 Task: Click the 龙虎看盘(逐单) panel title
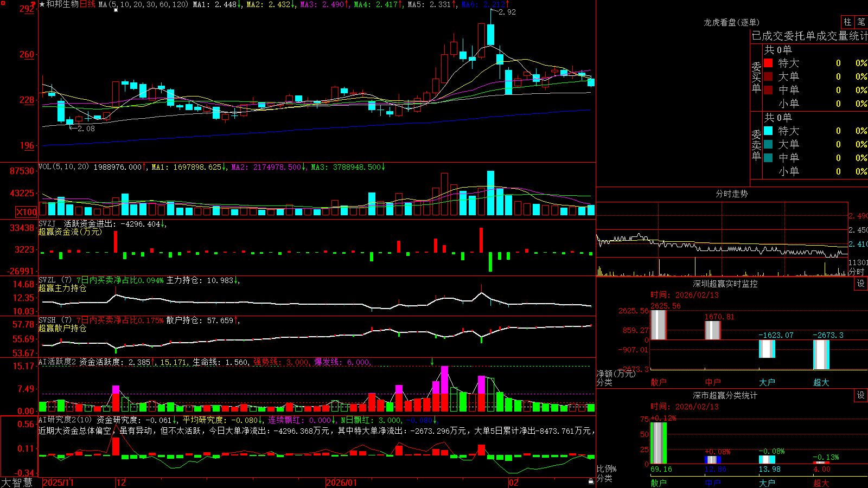tap(731, 22)
